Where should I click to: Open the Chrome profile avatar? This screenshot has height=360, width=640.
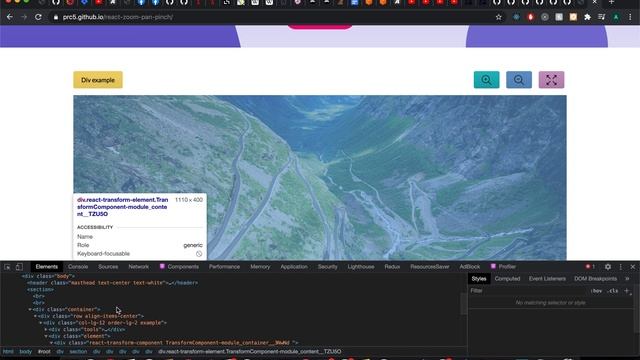(616, 17)
